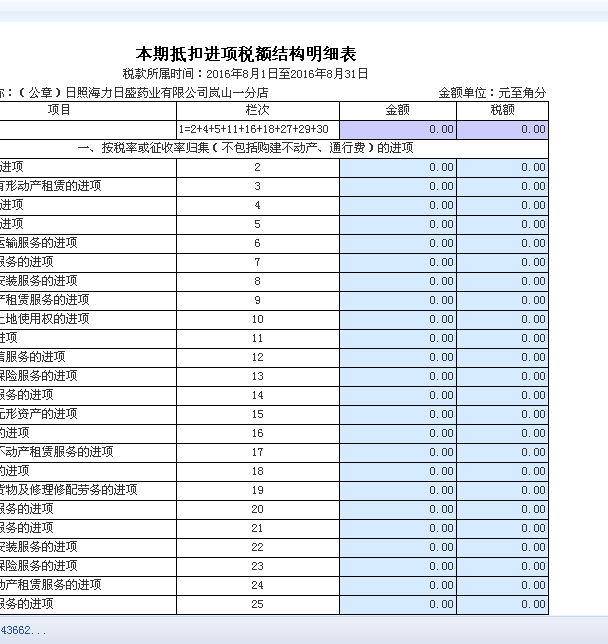The image size is (608, 644).
Task: Select the 金额 field for 栏次 6
Action: [x=398, y=244]
